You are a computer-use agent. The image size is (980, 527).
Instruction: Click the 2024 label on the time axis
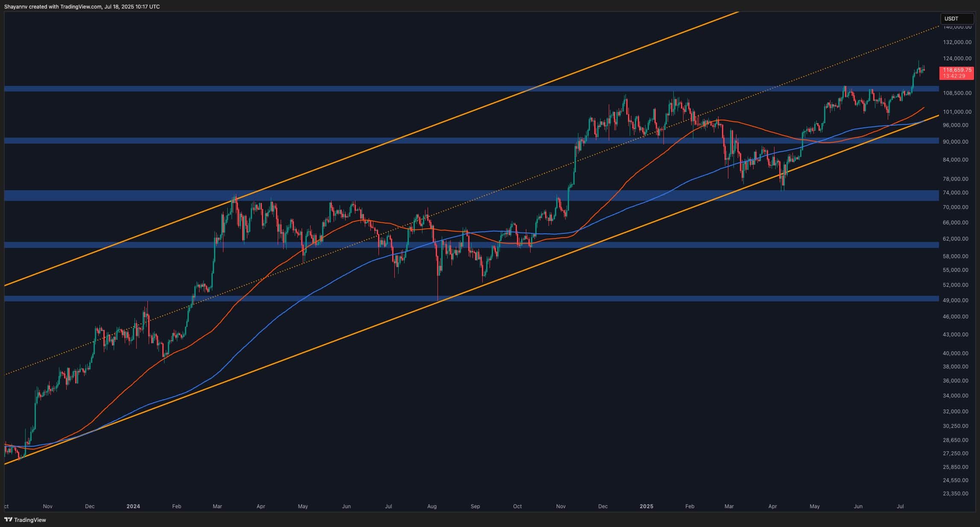click(133, 506)
